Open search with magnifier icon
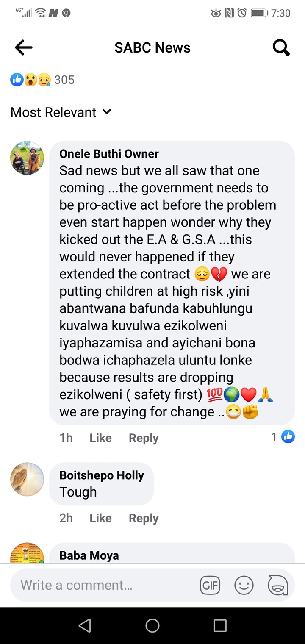 [x=281, y=47]
